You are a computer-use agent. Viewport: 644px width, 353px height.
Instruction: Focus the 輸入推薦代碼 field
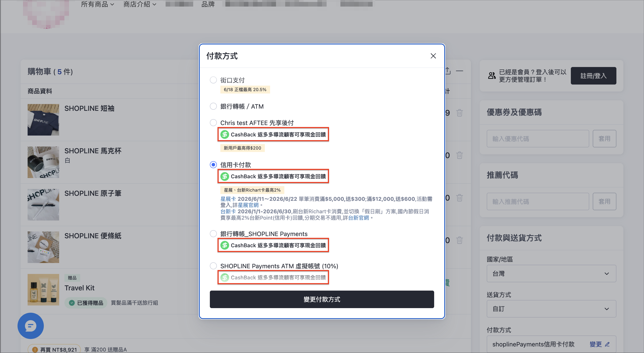point(538,201)
